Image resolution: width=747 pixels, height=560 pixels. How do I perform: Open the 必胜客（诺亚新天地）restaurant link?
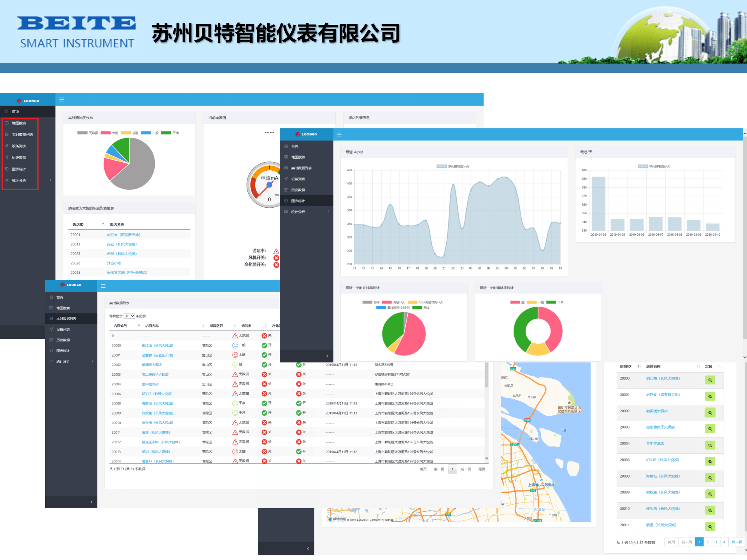(x=123, y=234)
